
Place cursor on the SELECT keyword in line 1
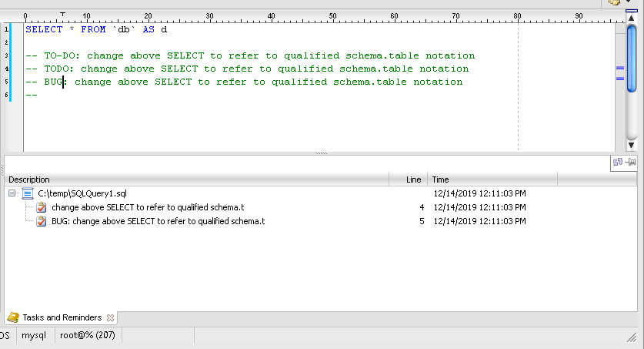tap(44, 29)
